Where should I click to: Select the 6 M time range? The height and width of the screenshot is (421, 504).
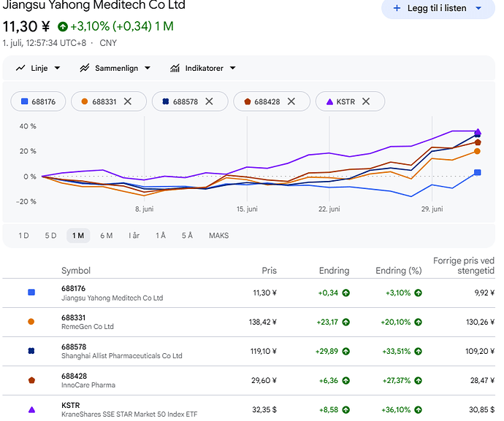(107, 236)
